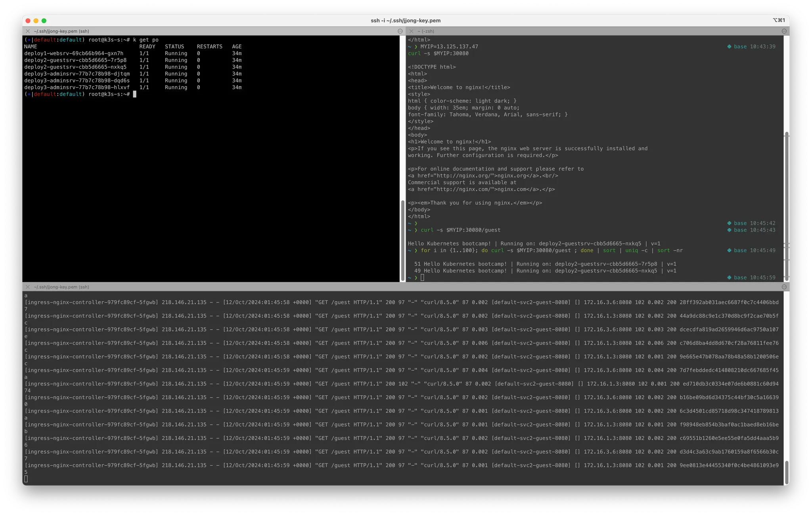Click the NAME column header
This screenshot has height=515, width=812.
point(31,46)
